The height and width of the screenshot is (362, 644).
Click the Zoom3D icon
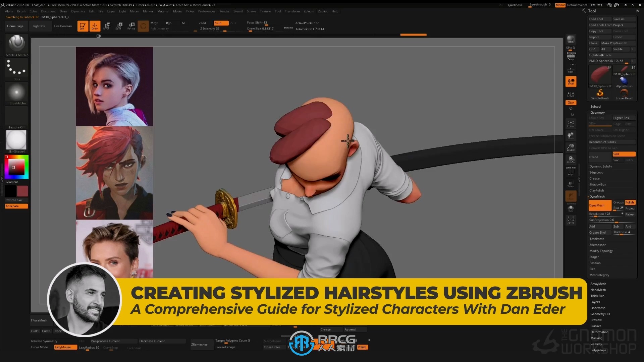pyautogui.click(x=571, y=147)
